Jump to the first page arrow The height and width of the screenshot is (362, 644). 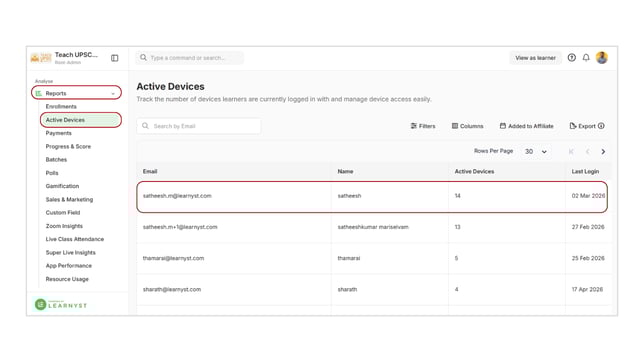point(571,152)
